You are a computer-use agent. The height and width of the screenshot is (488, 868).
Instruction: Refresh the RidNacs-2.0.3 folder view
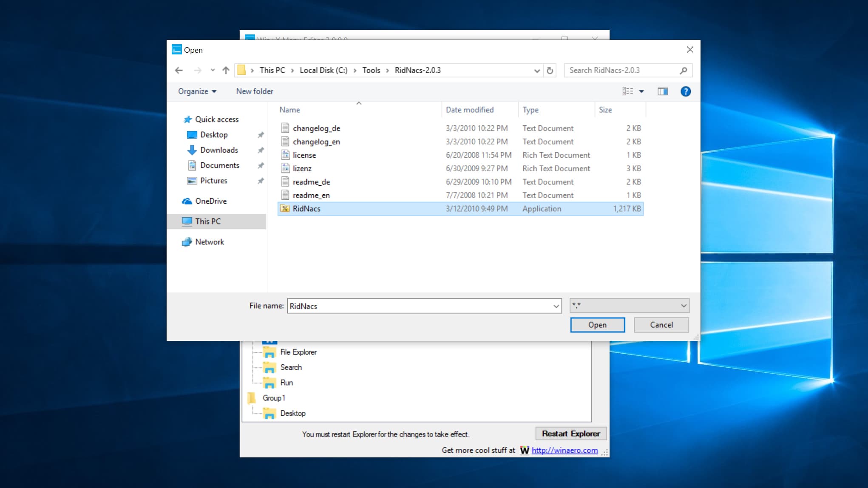[x=550, y=71]
